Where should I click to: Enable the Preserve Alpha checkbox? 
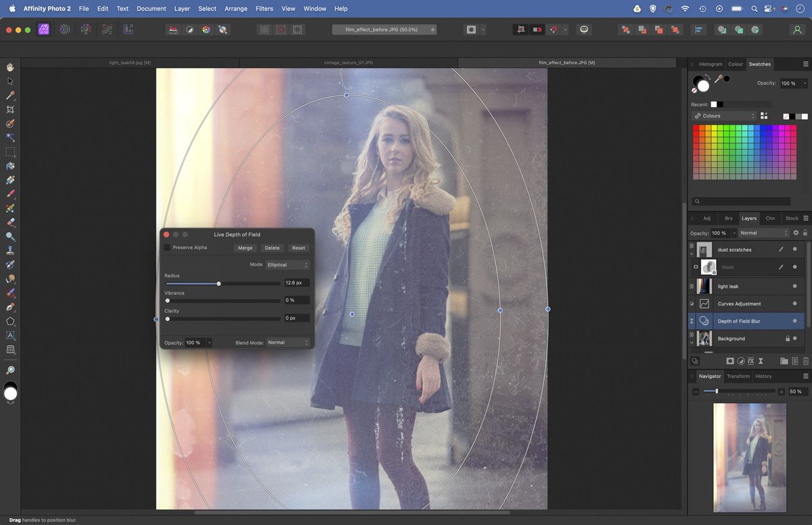(167, 248)
